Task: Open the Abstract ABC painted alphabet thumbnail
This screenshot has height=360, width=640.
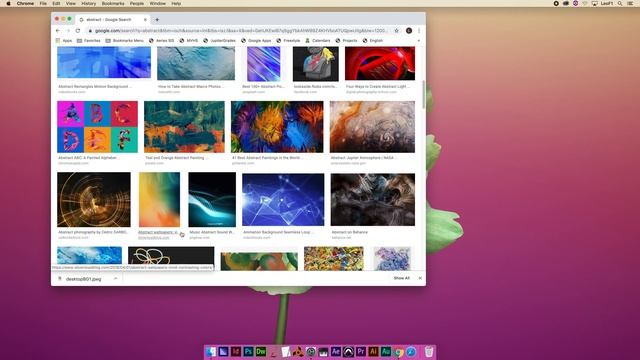Action: pyautogui.click(x=98, y=127)
